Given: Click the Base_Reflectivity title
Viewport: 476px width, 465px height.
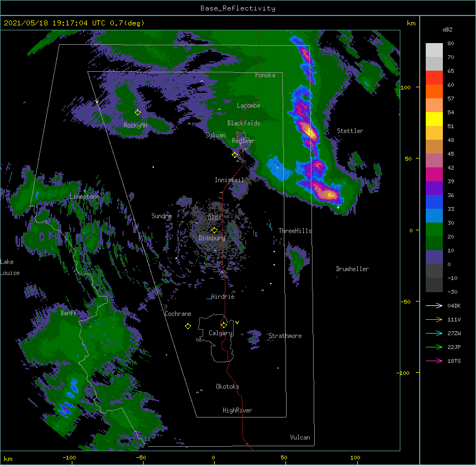Looking at the screenshot, I should [x=238, y=8].
